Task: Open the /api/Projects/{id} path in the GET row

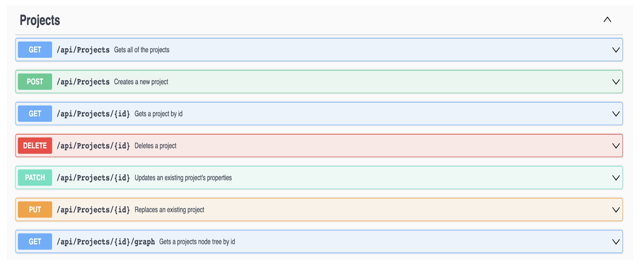Action: click(x=93, y=114)
